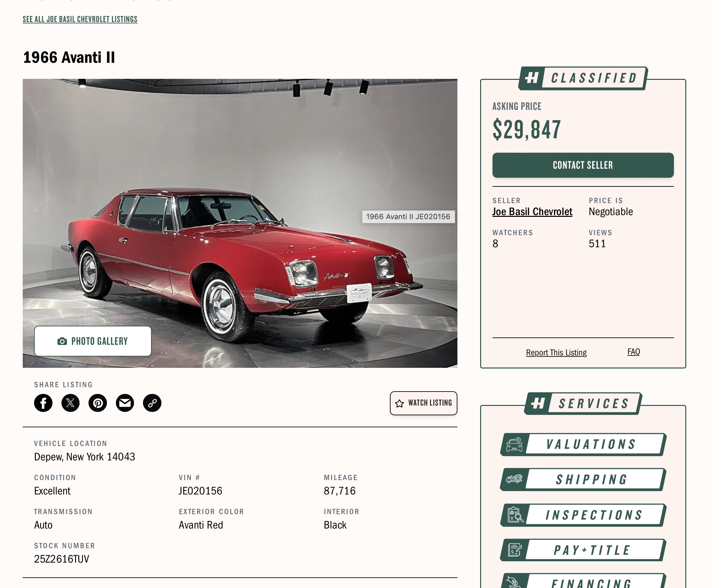Click the Inspections clipboard icon
Viewport: 711px width, 588px height.
515,515
